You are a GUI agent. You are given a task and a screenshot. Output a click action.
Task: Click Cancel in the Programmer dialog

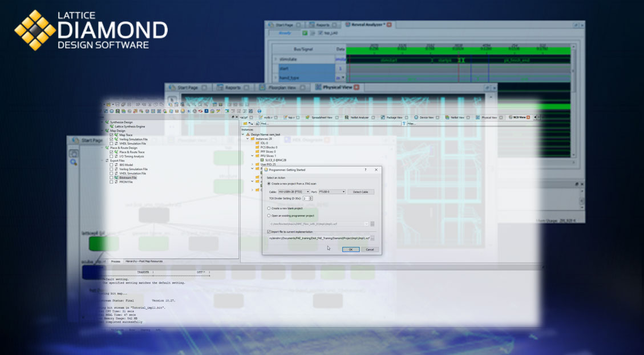pos(370,249)
